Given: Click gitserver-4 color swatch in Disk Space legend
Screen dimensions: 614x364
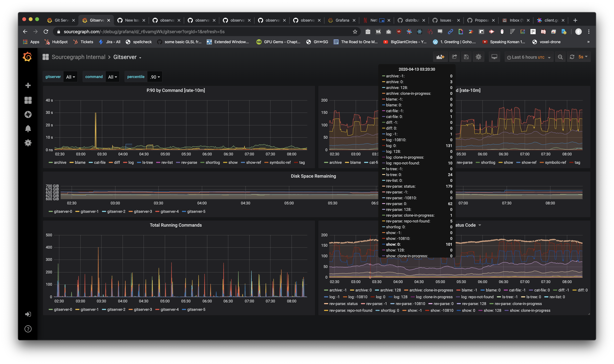Looking at the screenshot, I should 158,212.
